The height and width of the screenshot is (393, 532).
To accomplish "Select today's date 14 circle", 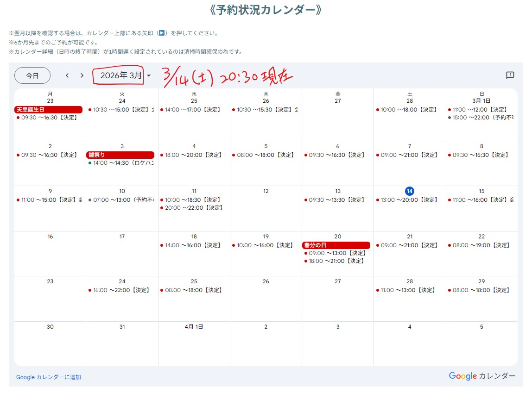I will pyautogui.click(x=409, y=191).
